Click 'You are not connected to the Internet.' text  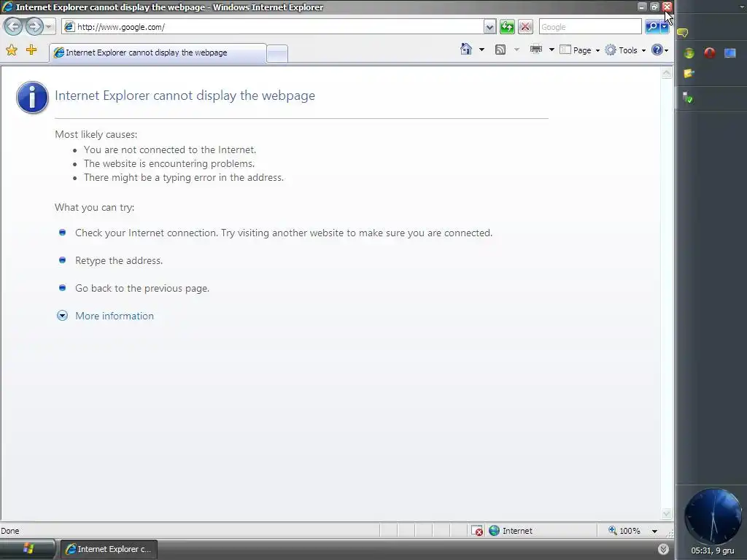[170, 149]
